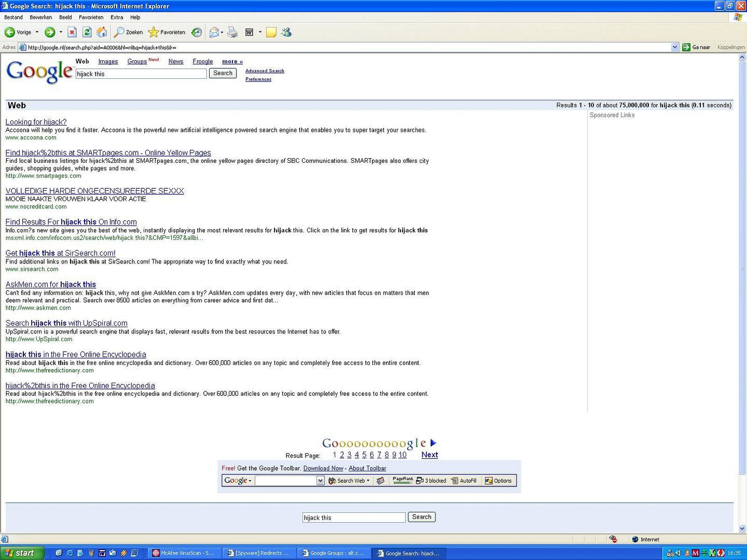Open the Forward history dropdown arrow
This screenshot has width=747, height=560.
tap(61, 32)
